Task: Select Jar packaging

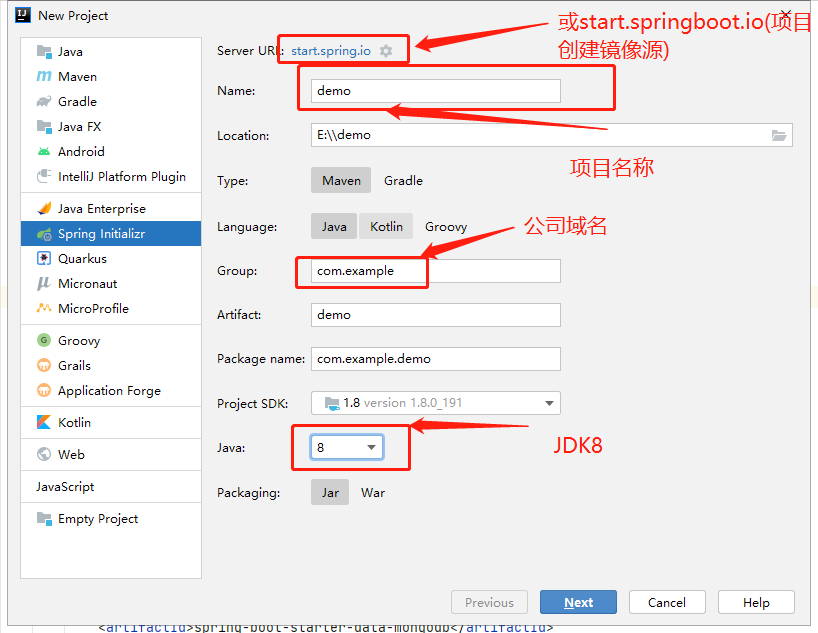Action: [330, 493]
